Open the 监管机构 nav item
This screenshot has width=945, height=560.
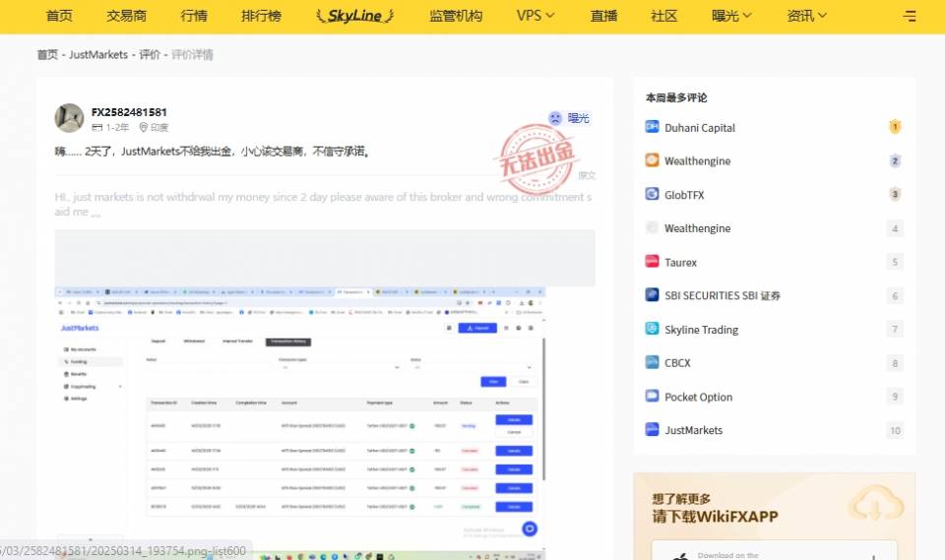(x=456, y=16)
